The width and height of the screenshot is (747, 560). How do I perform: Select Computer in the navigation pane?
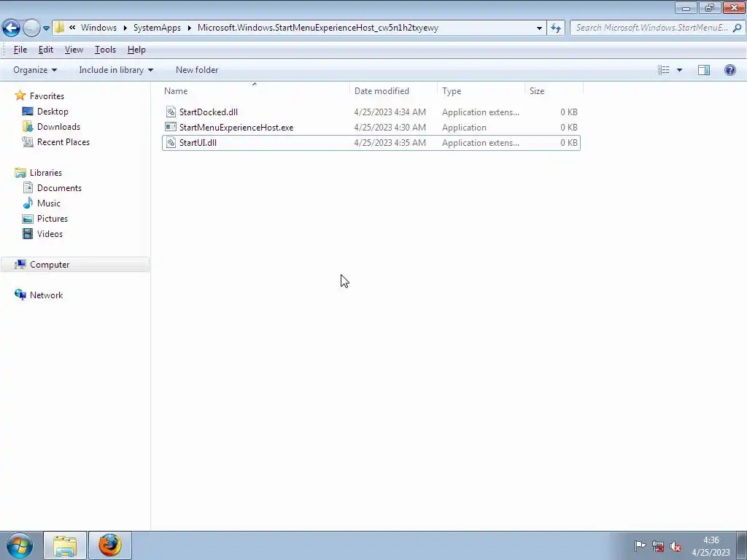pyautogui.click(x=50, y=264)
